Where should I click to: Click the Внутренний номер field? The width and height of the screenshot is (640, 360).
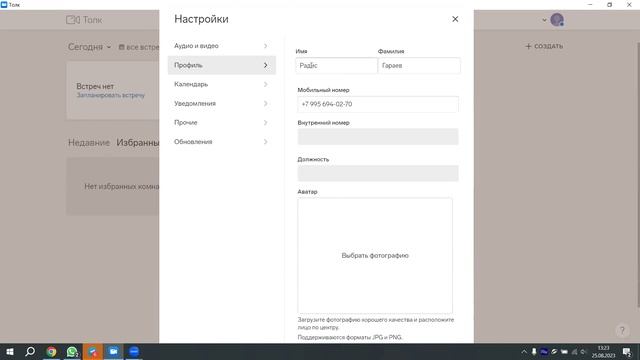(378, 137)
